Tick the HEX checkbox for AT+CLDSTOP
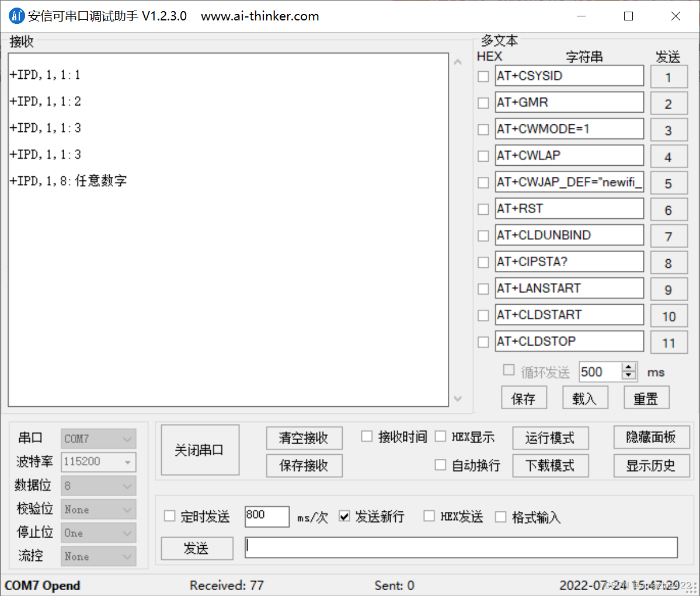 483,342
